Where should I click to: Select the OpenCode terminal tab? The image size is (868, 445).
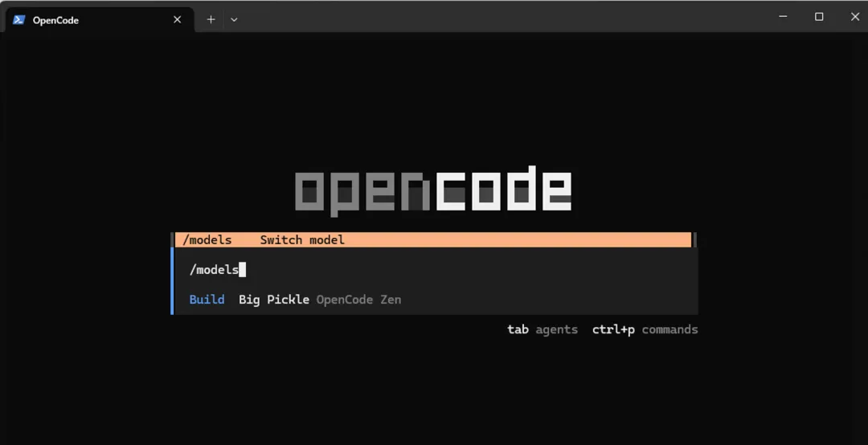(x=100, y=20)
